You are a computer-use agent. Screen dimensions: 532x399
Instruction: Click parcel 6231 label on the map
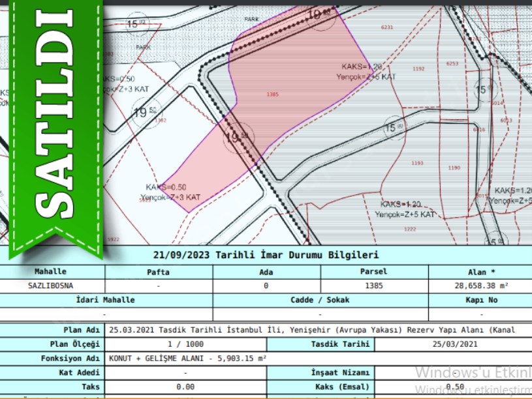coord(387,28)
